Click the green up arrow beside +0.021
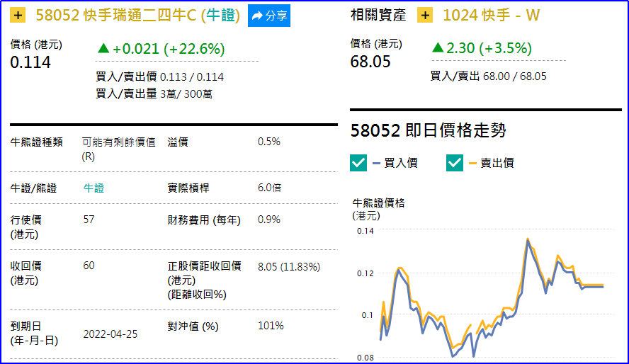Viewport: 629px width, 364px height. [103, 48]
